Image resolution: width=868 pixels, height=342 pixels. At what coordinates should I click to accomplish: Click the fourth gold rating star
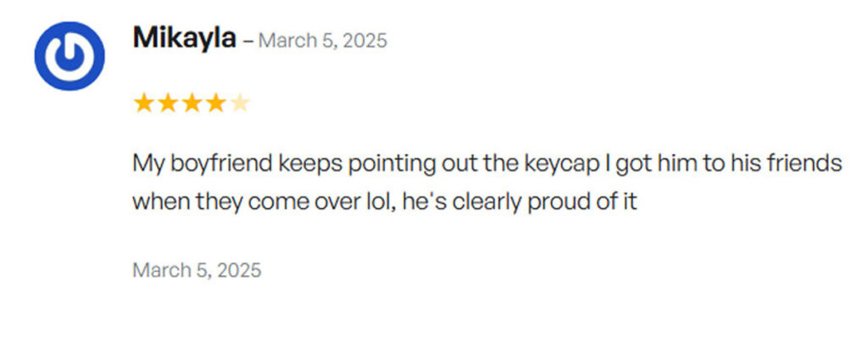pyautogui.click(x=216, y=102)
